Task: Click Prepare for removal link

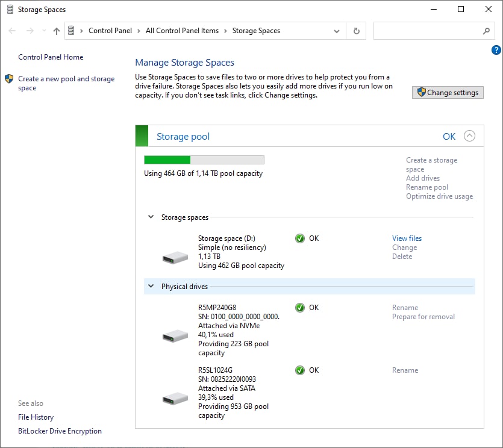Action: click(423, 317)
